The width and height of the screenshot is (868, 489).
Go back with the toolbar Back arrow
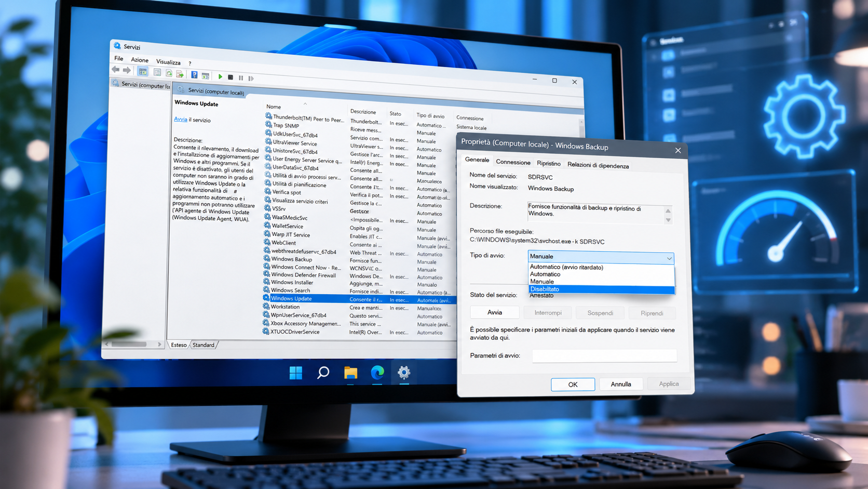coord(116,70)
